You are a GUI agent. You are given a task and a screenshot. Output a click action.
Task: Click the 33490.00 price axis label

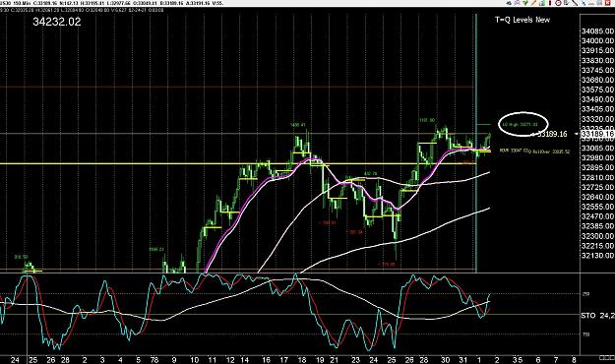click(597, 99)
